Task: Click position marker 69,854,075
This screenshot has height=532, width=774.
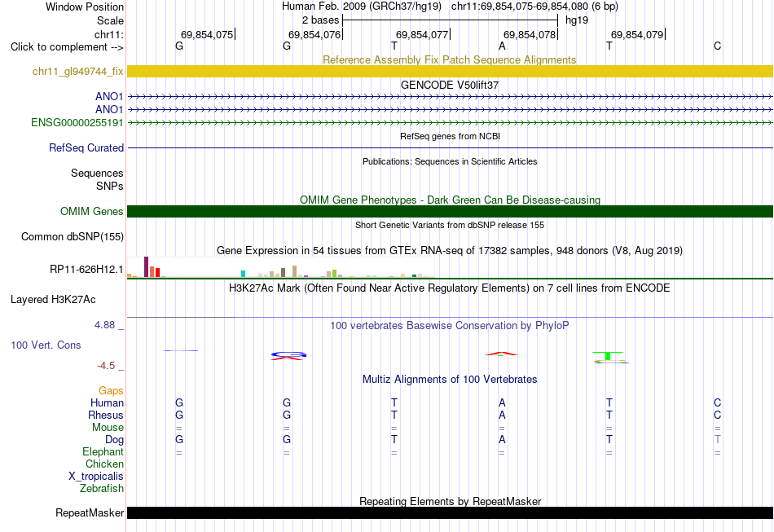Action: pos(207,34)
